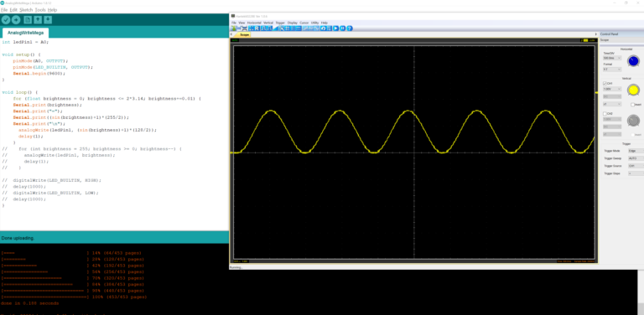Open the oscilloscope help question-mark icon
Screen dimensions: 644x315
349,28
